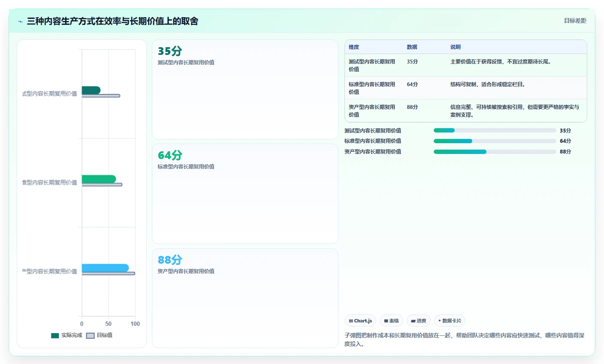Click the 88分 cell in the table

click(412, 107)
